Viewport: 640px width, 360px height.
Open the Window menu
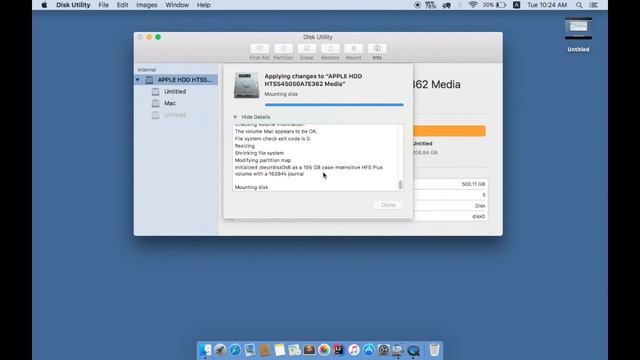(x=177, y=5)
